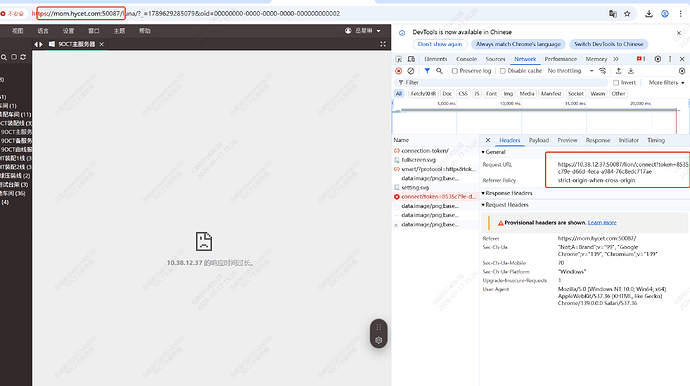
Task: Filter requests by JS type
Action: click(477, 94)
